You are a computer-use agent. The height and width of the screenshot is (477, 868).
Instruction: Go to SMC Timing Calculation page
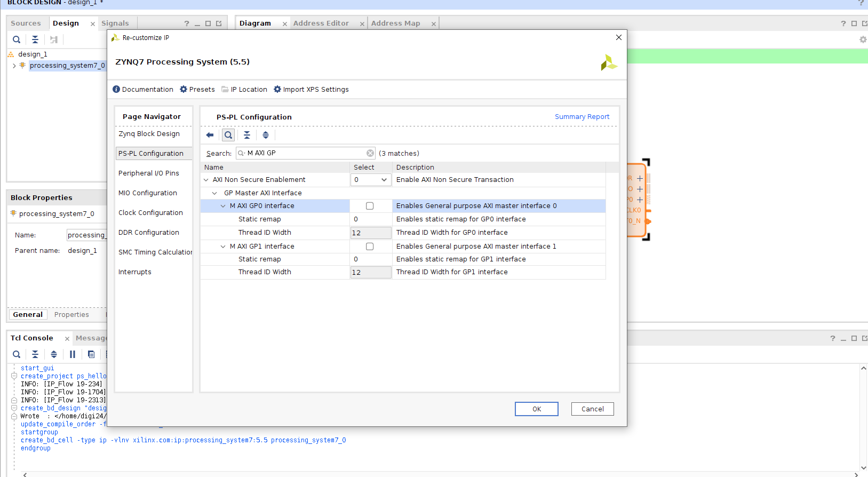(155, 252)
